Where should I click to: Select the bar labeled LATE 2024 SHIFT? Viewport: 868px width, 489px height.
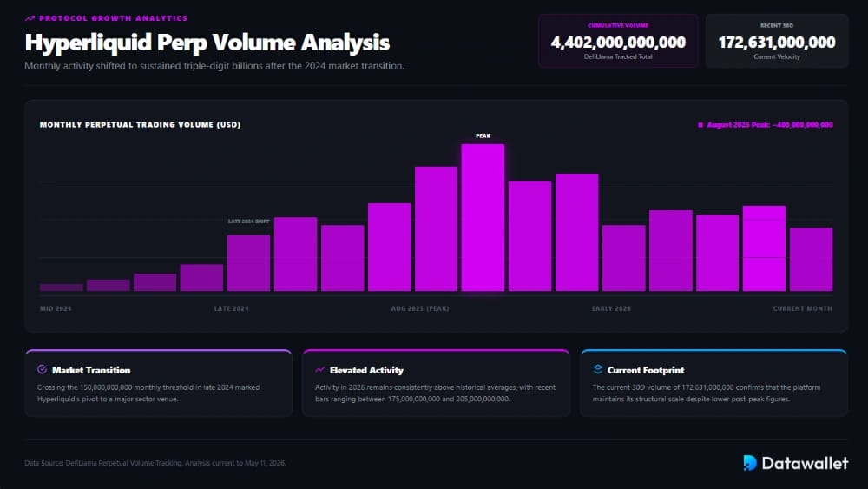248,263
